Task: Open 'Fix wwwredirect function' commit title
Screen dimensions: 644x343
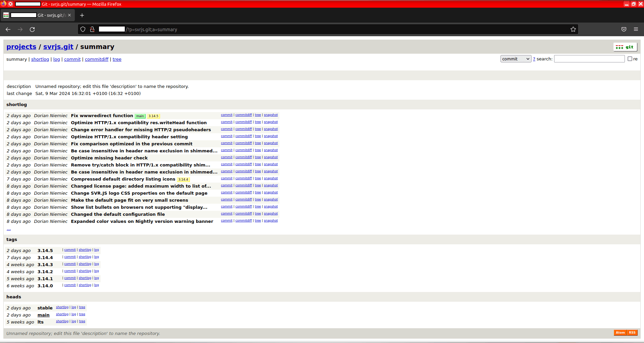Action: pos(102,116)
